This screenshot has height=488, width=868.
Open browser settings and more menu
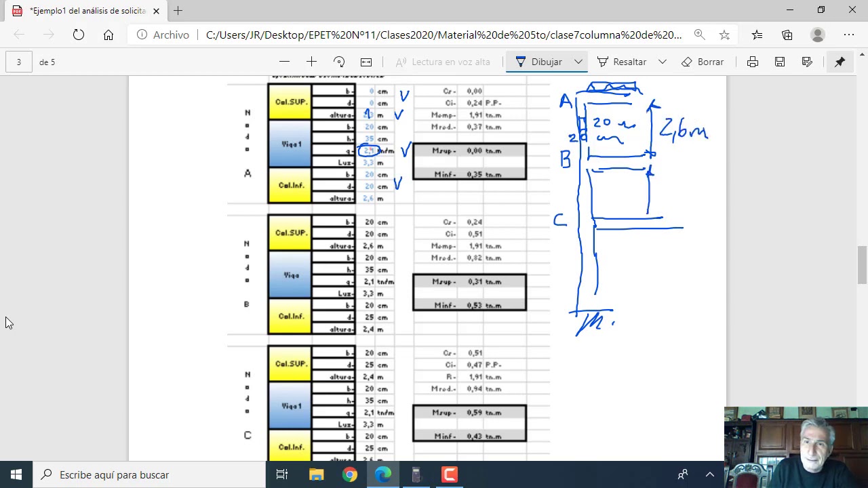click(849, 35)
